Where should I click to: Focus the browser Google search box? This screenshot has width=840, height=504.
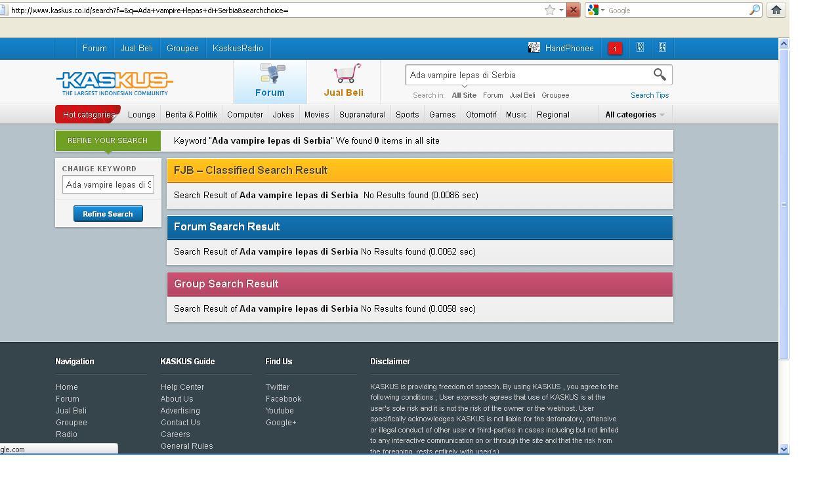(677, 10)
